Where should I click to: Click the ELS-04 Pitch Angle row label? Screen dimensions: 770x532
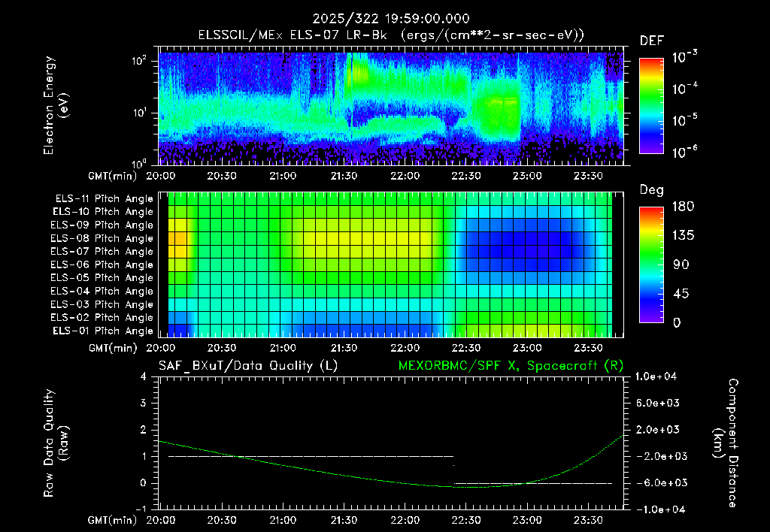coord(102,291)
